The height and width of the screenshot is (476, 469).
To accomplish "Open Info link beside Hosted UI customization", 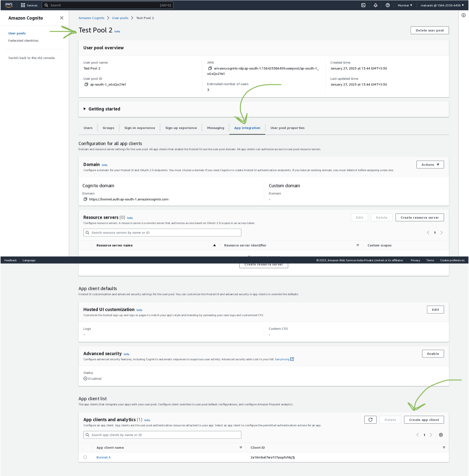I will coord(139,310).
